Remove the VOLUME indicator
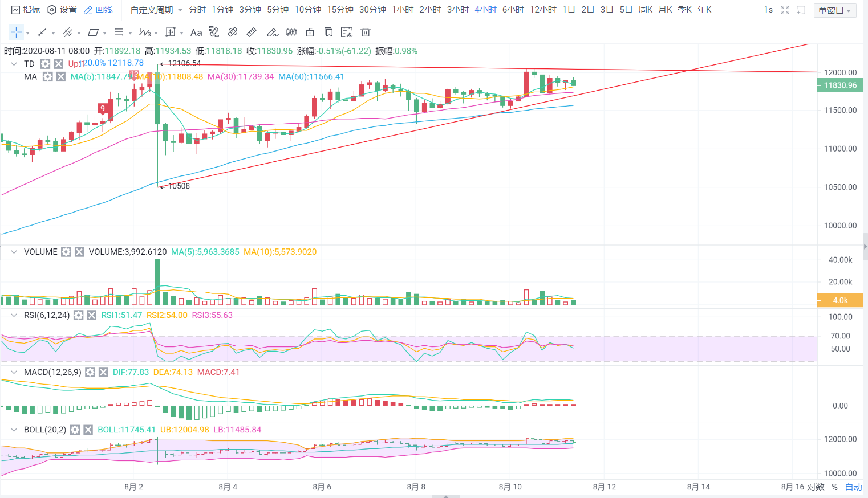The height and width of the screenshot is (498, 868). coord(79,252)
